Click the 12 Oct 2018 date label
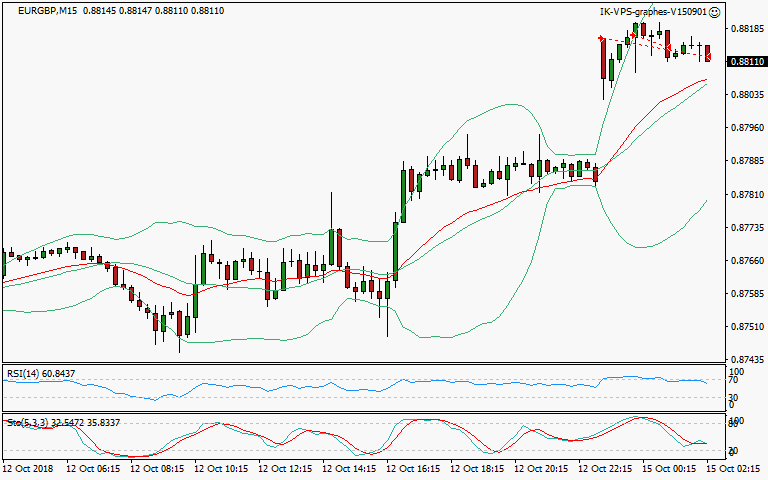 30,468
